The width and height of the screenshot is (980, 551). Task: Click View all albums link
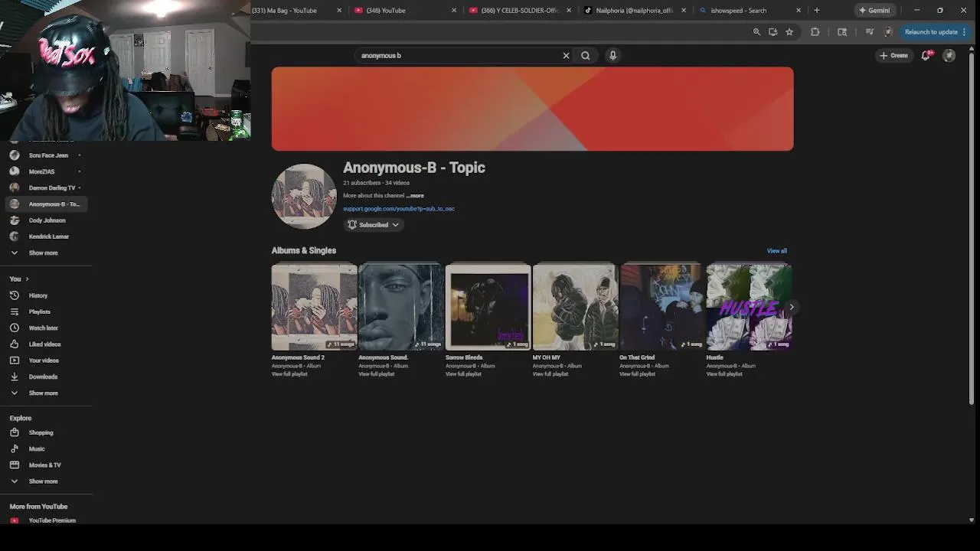click(776, 251)
